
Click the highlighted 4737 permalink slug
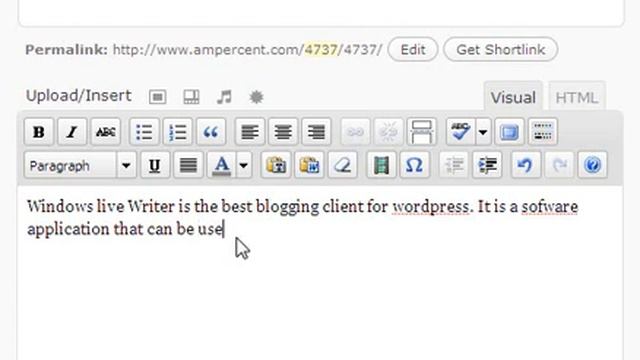coord(321,50)
